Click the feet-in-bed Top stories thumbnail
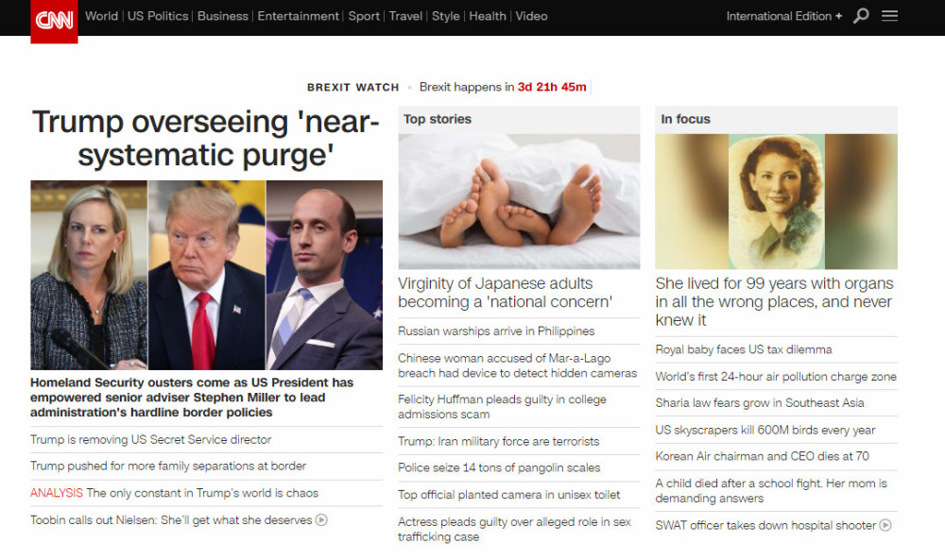Image resolution: width=945 pixels, height=560 pixels. (519, 201)
